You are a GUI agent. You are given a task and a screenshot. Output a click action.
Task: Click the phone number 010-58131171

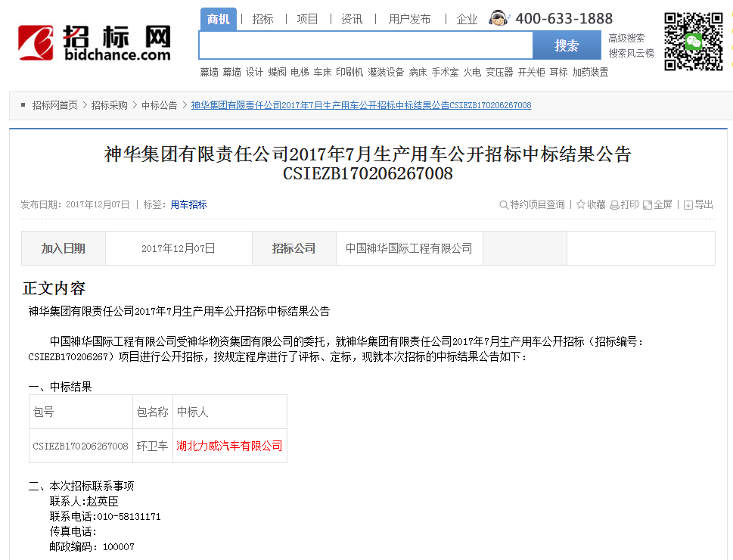coord(129,517)
